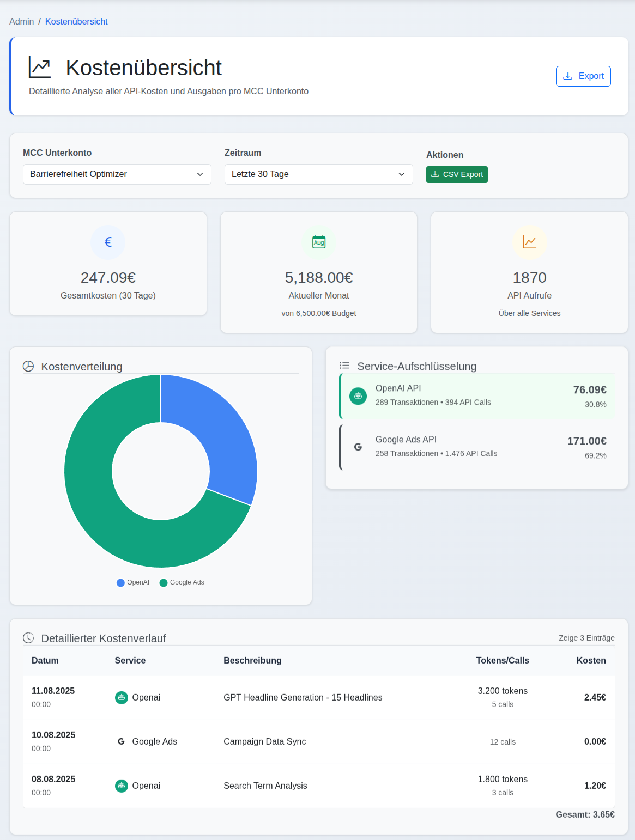Click the Admin breadcrumb link
The width and height of the screenshot is (635, 840).
point(21,21)
